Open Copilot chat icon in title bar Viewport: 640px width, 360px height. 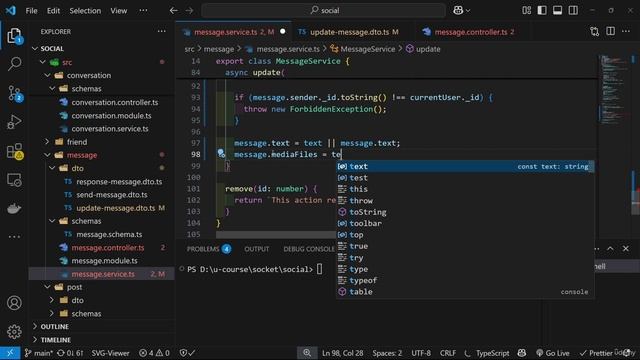(458, 11)
